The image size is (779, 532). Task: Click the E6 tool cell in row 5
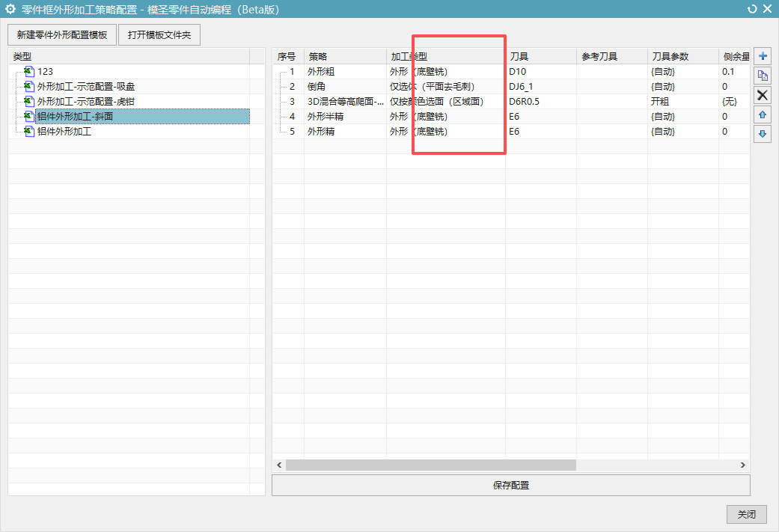coord(541,131)
